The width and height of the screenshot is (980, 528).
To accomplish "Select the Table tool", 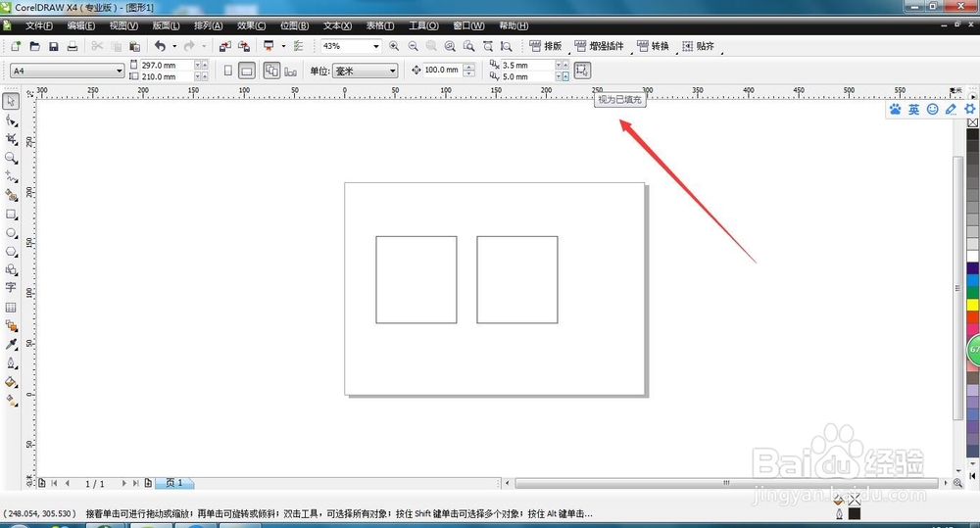I will 11,307.
